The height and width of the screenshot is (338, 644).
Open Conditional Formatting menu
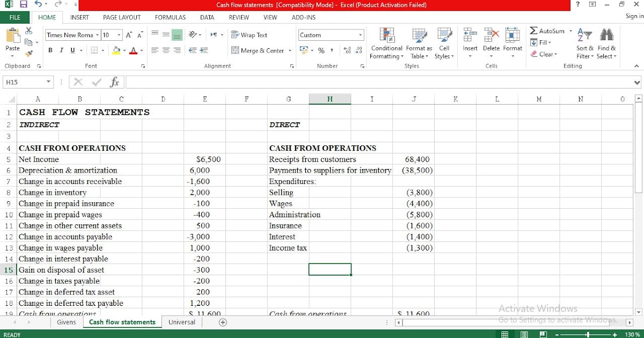click(x=386, y=43)
